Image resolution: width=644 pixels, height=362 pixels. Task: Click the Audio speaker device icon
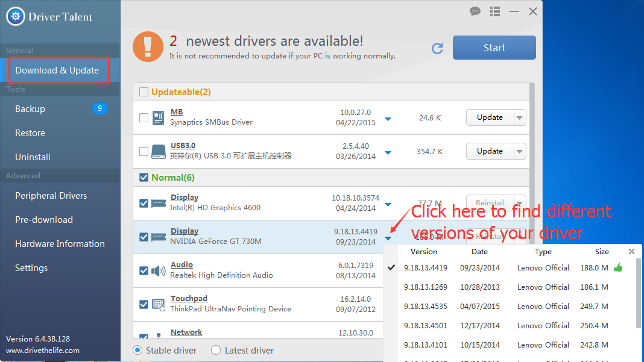pos(159,270)
